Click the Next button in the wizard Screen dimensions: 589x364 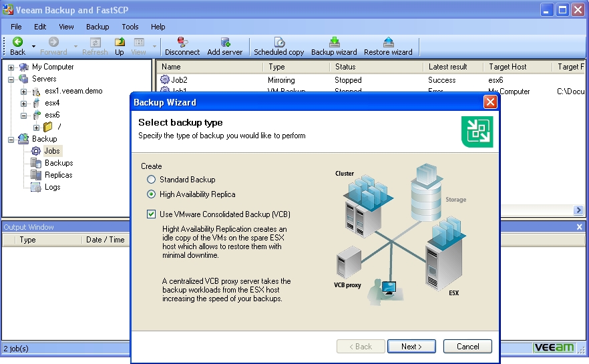tap(411, 347)
